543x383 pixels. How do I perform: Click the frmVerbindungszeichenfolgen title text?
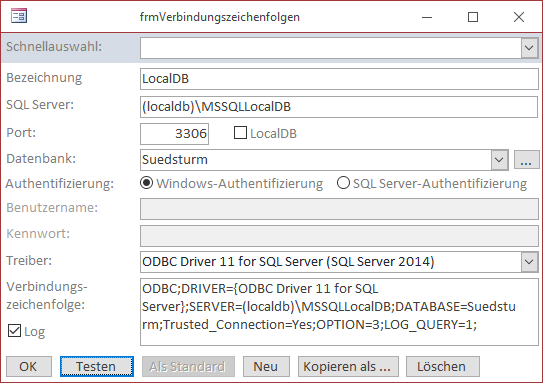[x=220, y=17]
